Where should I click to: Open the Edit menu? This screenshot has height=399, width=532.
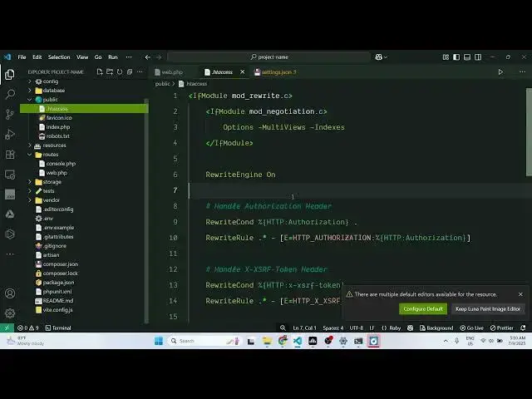click(37, 57)
